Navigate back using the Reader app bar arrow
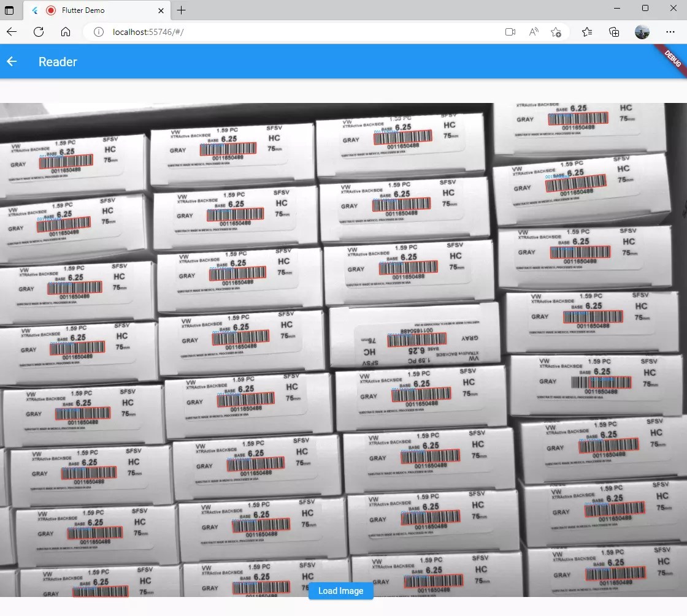Screen dimensions: 687x616 point(12,61)
